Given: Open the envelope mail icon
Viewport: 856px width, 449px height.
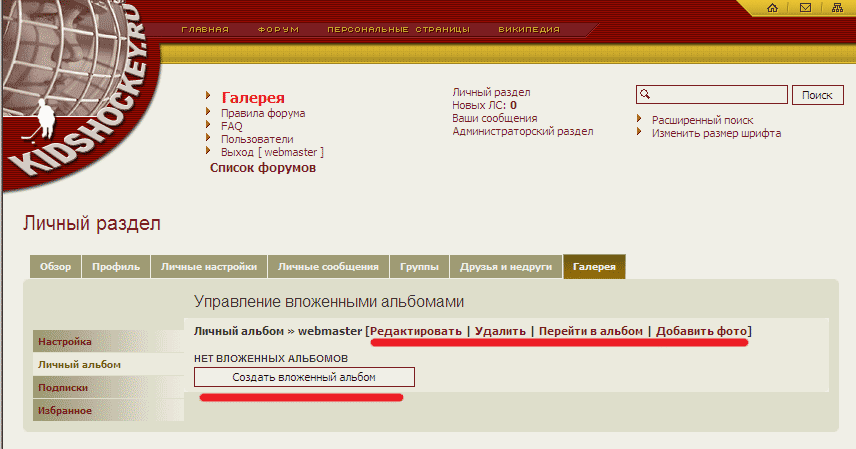Looking at the screenshot, I should point(805,8).
